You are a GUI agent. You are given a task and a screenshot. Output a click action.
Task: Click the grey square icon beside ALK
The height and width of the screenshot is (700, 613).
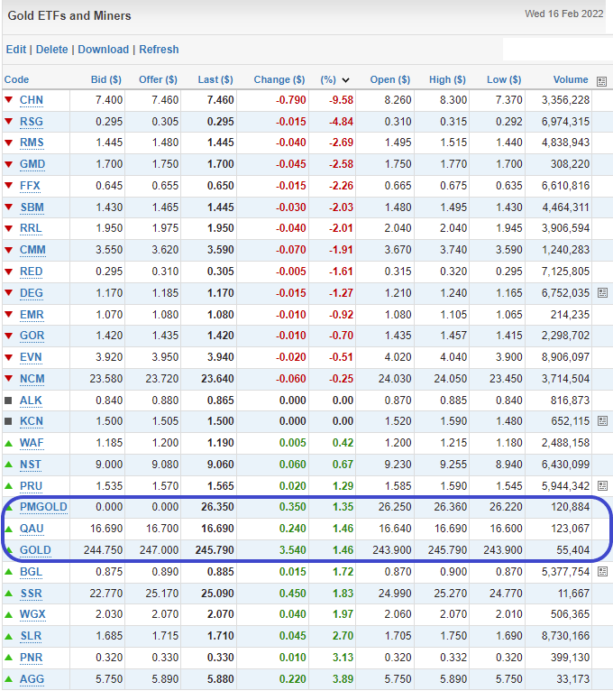coord(9,401)
